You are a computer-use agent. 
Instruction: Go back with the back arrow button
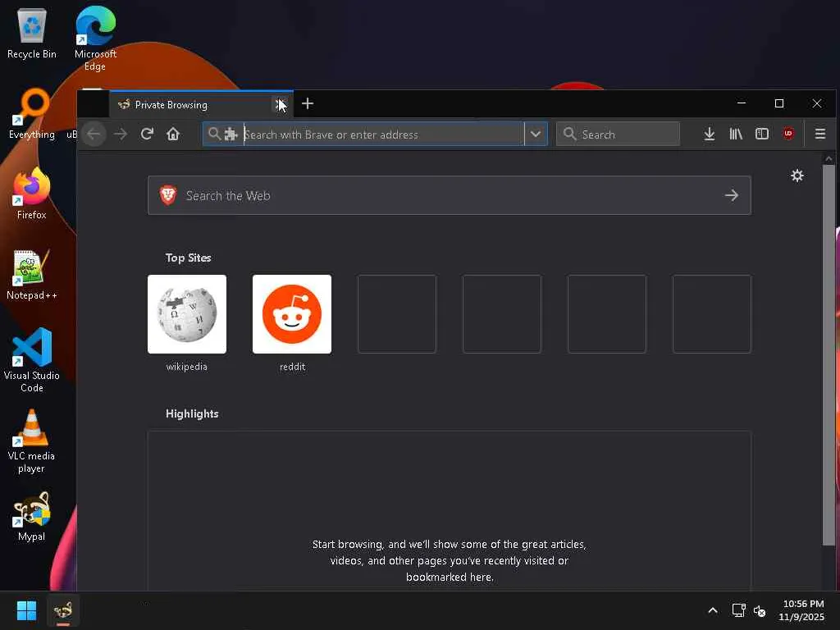click(94, 134)
